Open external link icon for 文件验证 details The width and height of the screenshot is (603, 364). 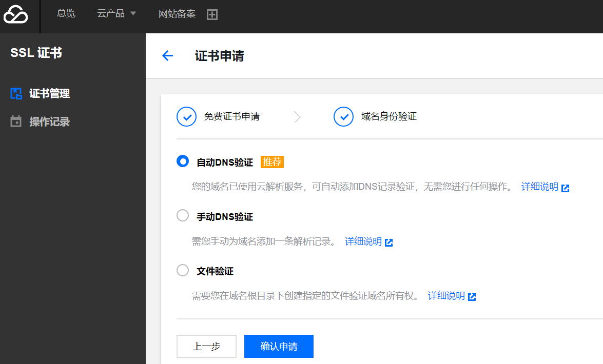[472, 297]
